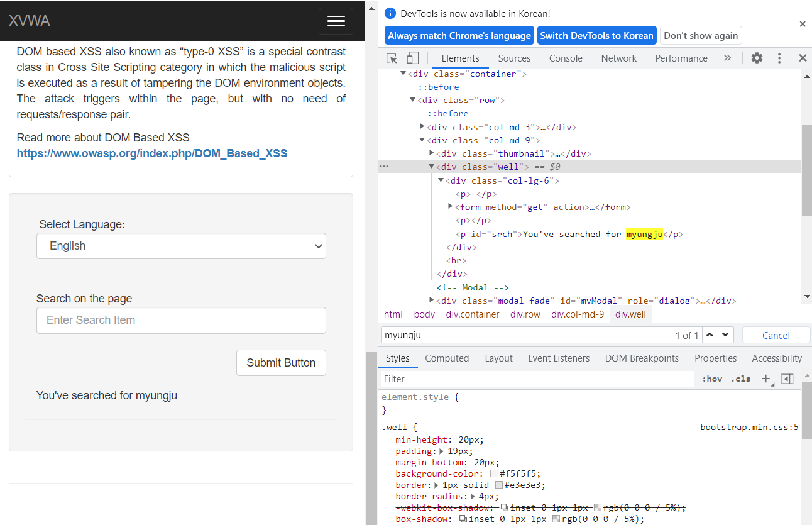Image resolution: width=812 pixels, height=525 pixels.
Task: Open the DOM Breakpoints pane tab
Action: tap(642, 358)
